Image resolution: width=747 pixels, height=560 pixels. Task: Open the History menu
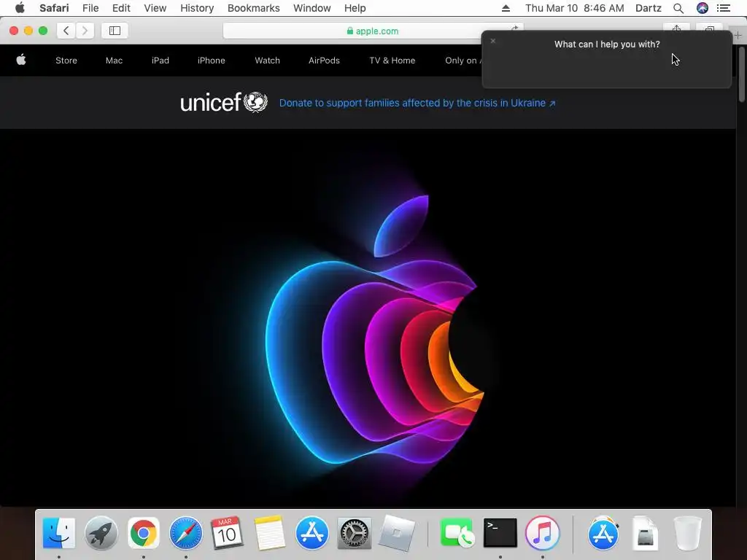click(197, 8)
